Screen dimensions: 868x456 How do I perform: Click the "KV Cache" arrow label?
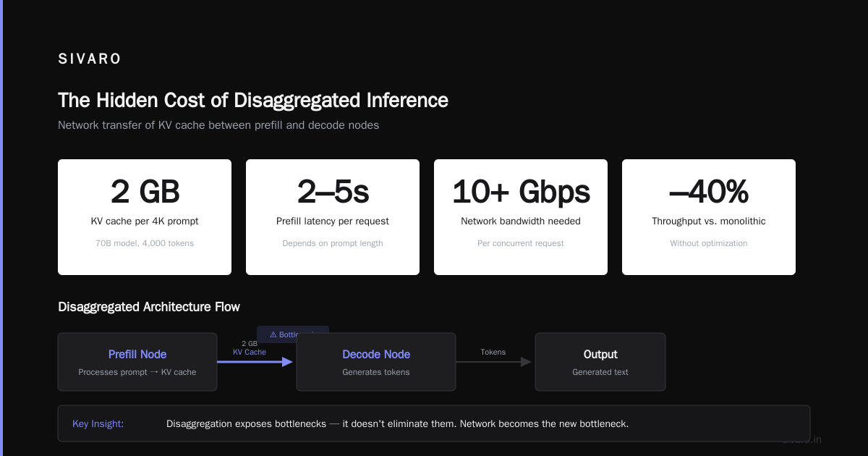coord(250,352)
